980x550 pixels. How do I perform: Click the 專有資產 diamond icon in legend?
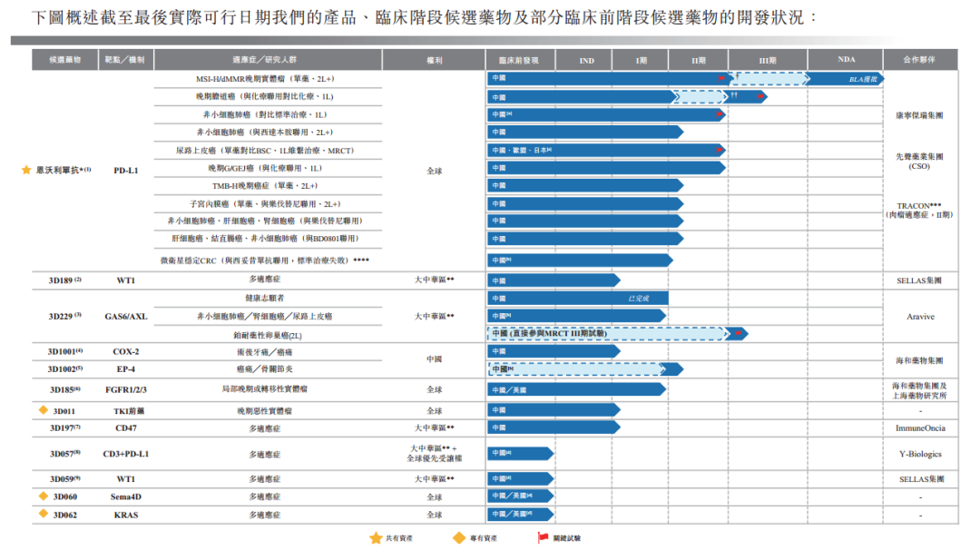459,538
